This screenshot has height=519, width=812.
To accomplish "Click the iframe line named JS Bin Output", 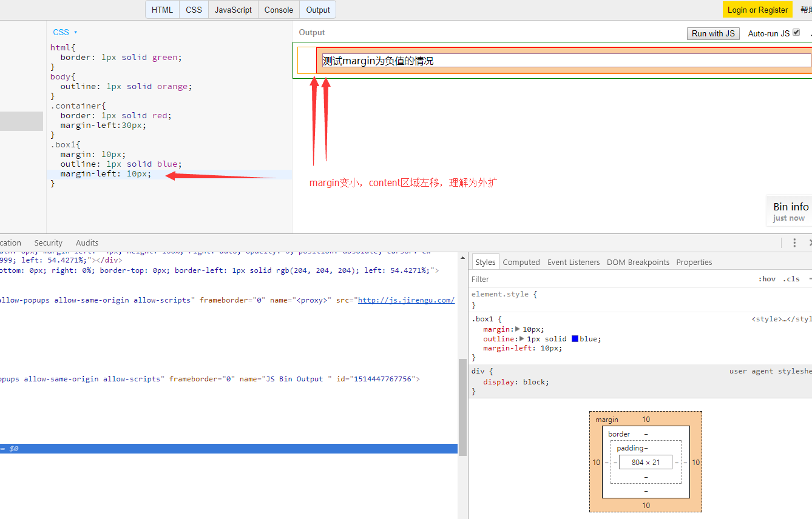I will [x=209, y=379].
